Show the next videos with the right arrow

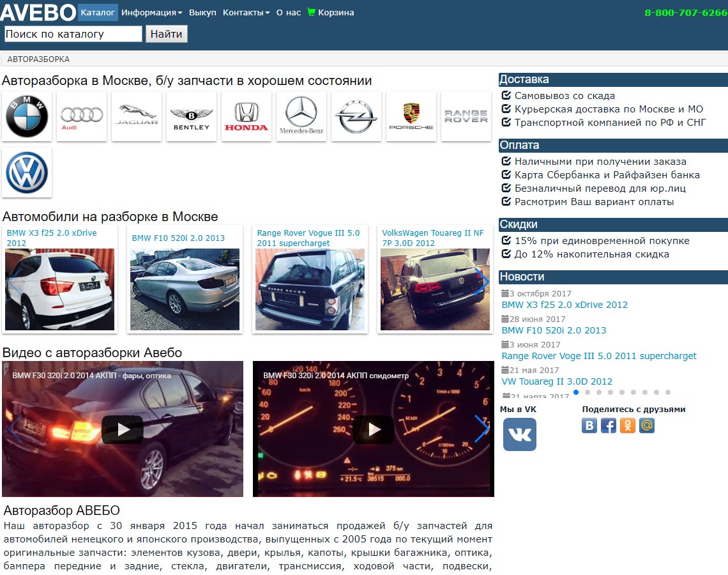tap(482, 428)
